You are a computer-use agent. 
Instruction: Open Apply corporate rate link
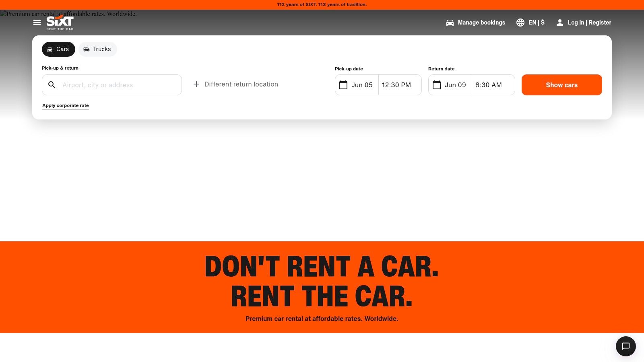point(66,105)
